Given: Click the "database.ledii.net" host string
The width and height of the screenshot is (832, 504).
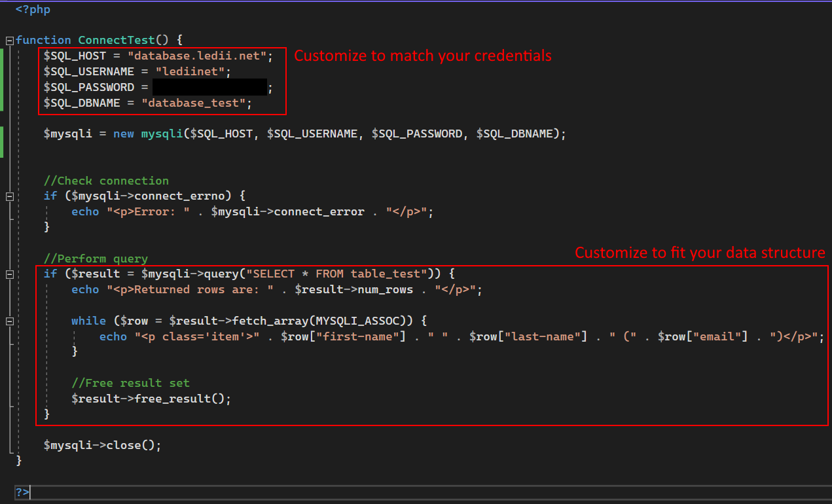Looking at the screenshot, I should (x=197, y=56).
